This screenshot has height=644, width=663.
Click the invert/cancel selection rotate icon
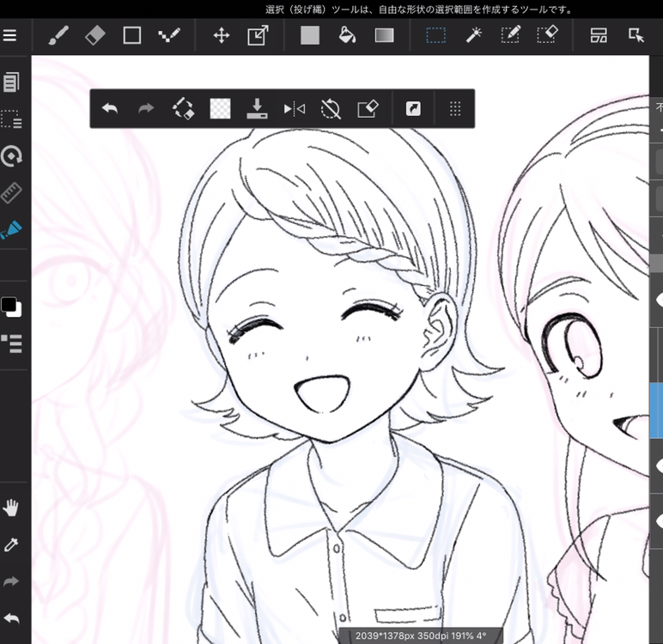pos(331,109)
